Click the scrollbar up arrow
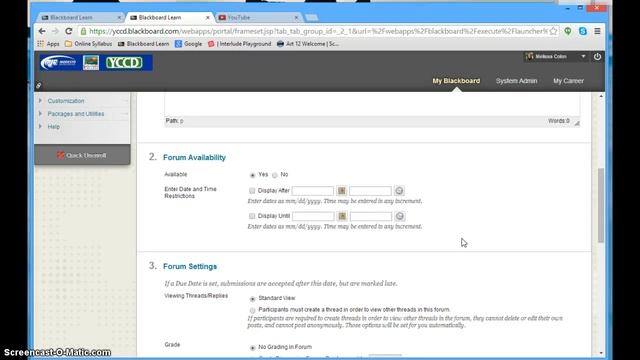640x360 pixels. pos(601,96)
